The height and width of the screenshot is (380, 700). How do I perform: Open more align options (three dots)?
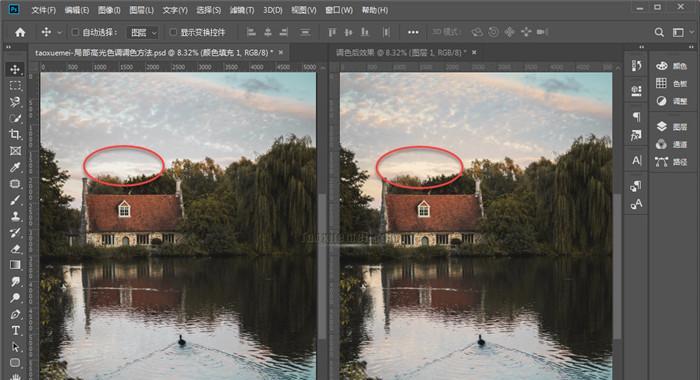(x=413, y=32)
